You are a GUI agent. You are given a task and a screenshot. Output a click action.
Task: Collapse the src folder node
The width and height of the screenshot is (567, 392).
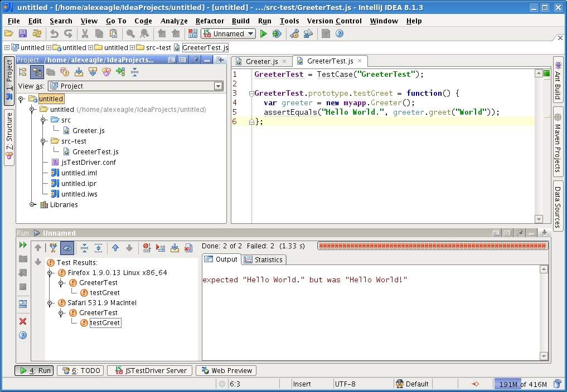tap(43, 120)
